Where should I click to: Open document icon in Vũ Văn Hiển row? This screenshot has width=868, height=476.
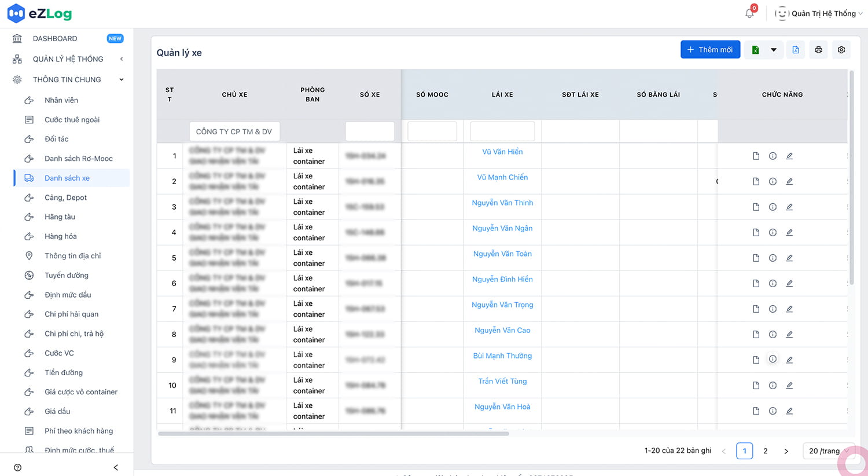pyautogui.click(x=756, y=156)
